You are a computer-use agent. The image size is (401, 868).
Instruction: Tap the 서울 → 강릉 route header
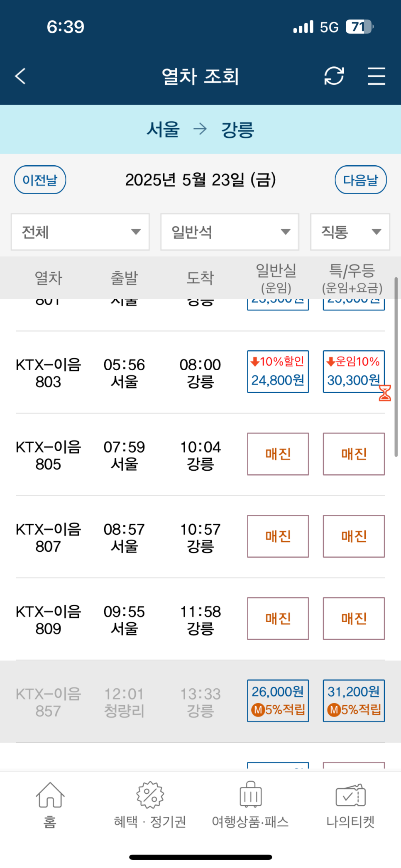[200, 129]
